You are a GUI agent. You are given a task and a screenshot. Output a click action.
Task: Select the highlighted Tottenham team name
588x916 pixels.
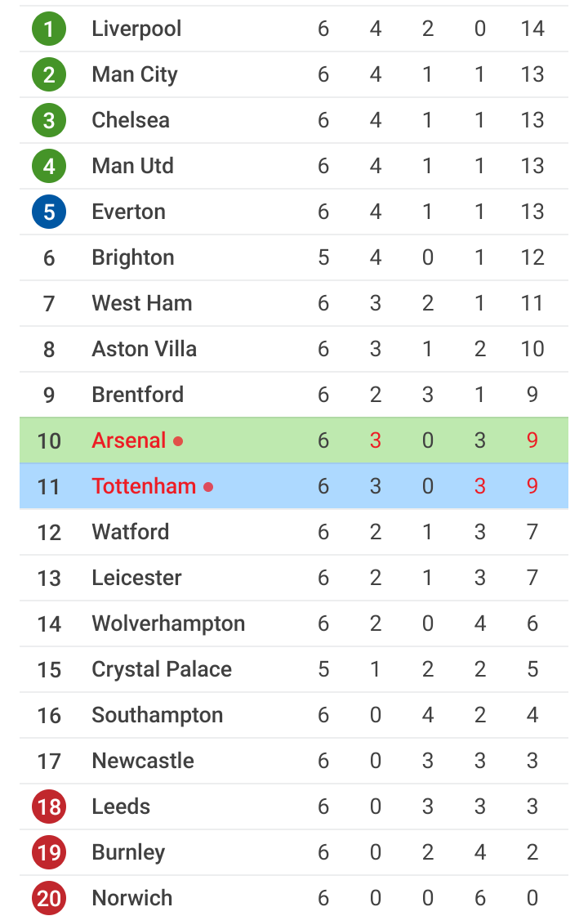point(145,486)
